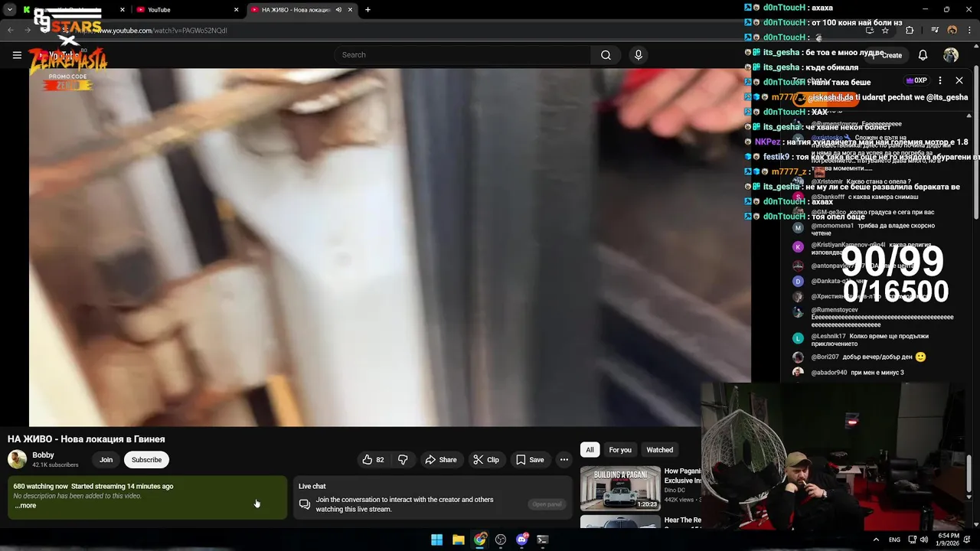The width and height of the screenshot is (980, 551).
Task: Open Bobby channel name link
Action: coord(43,455)
